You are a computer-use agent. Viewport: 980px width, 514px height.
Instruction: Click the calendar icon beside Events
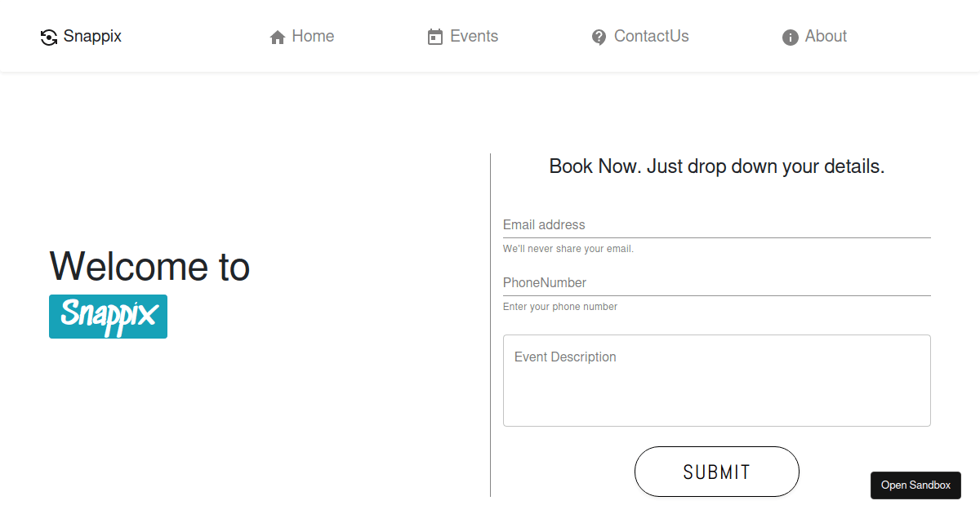[435, 37]
